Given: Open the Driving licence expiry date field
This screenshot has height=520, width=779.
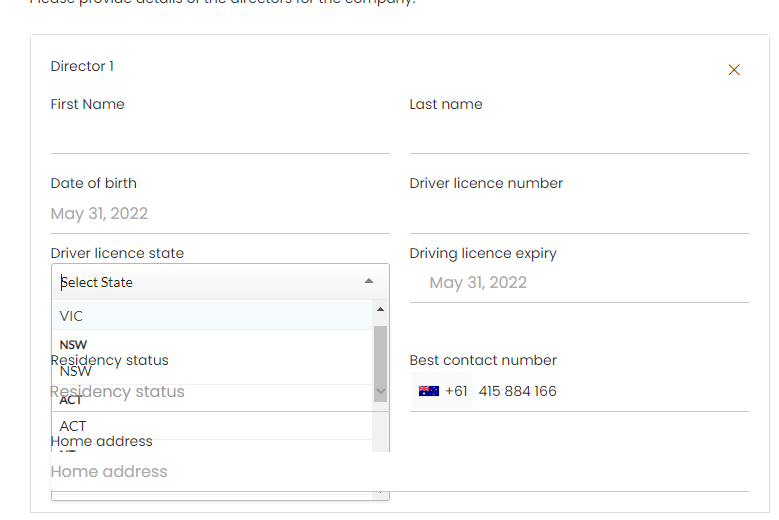Looking at the screenshot, I should pyautogui.click(x=578, y=283).
